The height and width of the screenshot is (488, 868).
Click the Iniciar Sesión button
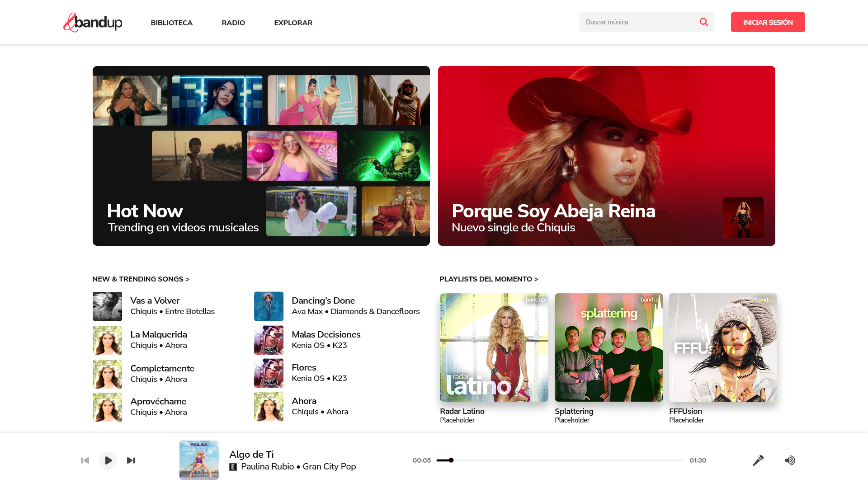pyautogui.click(x=768, y=22)
